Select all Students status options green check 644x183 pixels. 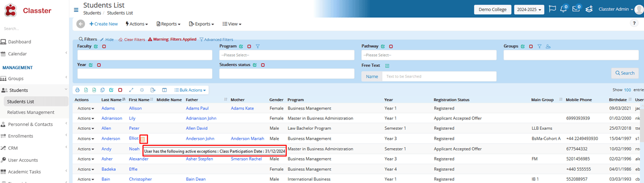pos(255,65)
